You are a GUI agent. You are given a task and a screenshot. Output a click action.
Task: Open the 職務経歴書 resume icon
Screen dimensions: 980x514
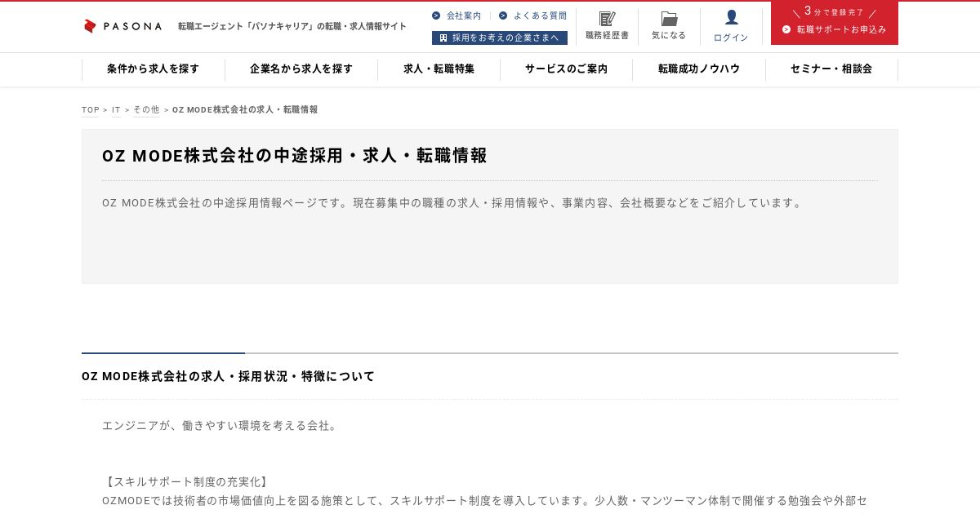[607, 19]
